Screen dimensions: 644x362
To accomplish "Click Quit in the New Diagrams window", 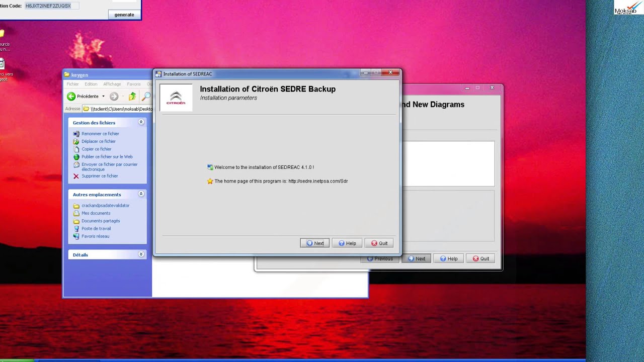I will coord(481,259).
